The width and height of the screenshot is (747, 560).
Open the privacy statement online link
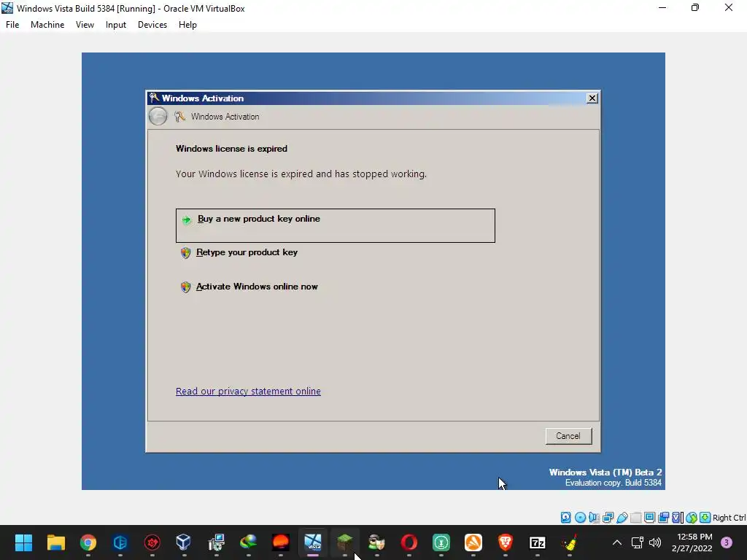[x=248, y=391]
